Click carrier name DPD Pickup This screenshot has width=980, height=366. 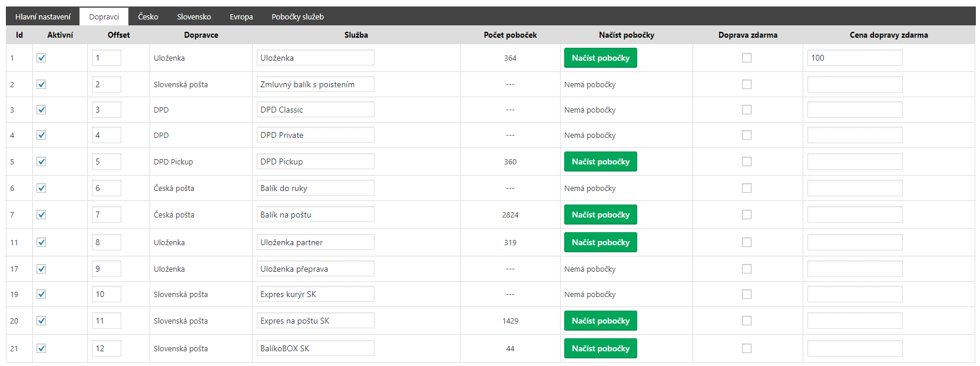coord(173,161)
